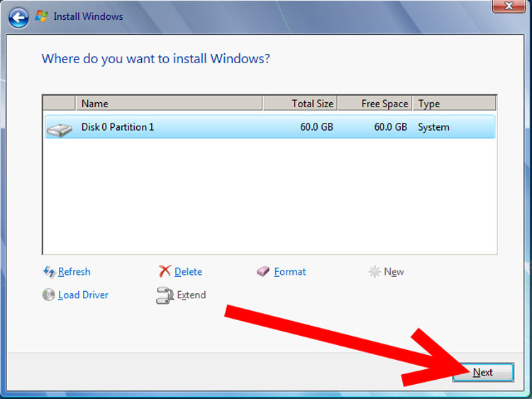Image resolution: width=532 pixels, height=399 pixels.
Task: Sort by the Type column header
Action: tap(454, 103)
